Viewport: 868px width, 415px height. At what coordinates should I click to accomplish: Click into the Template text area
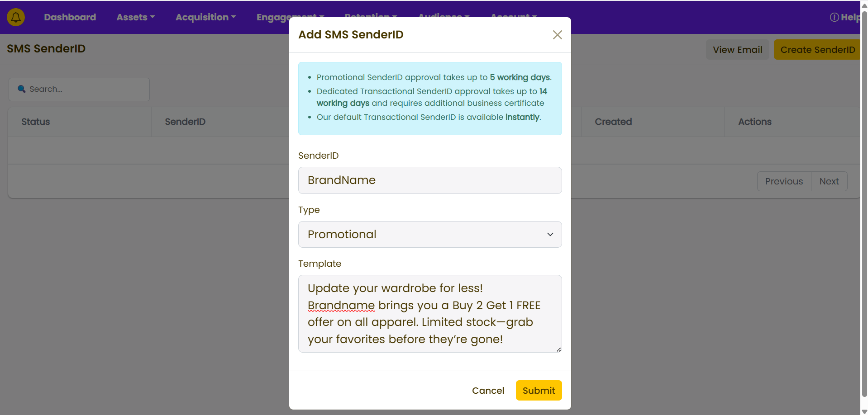click(x=429, y=314)
